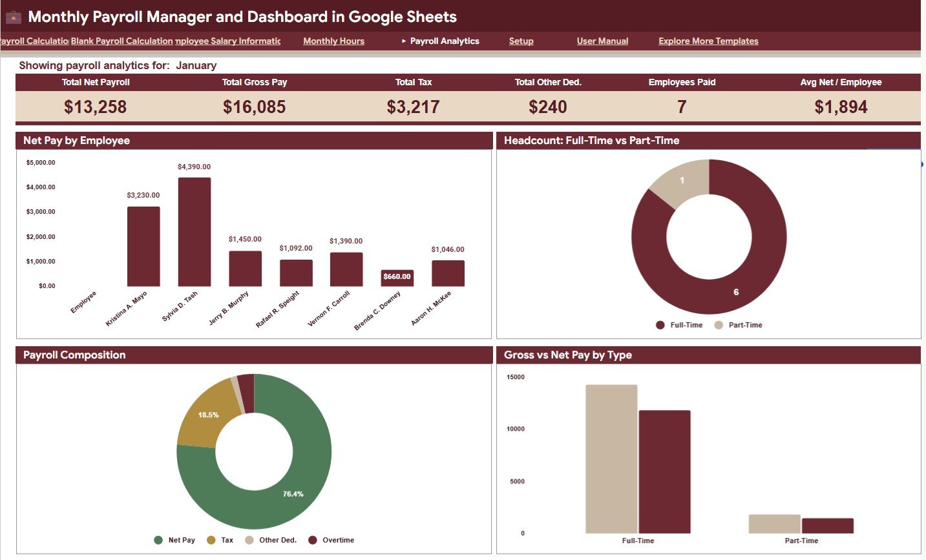The image size is (926, 560).
Task: Click the Part-Time gross pay beige bar
Action: coord(775,524)
